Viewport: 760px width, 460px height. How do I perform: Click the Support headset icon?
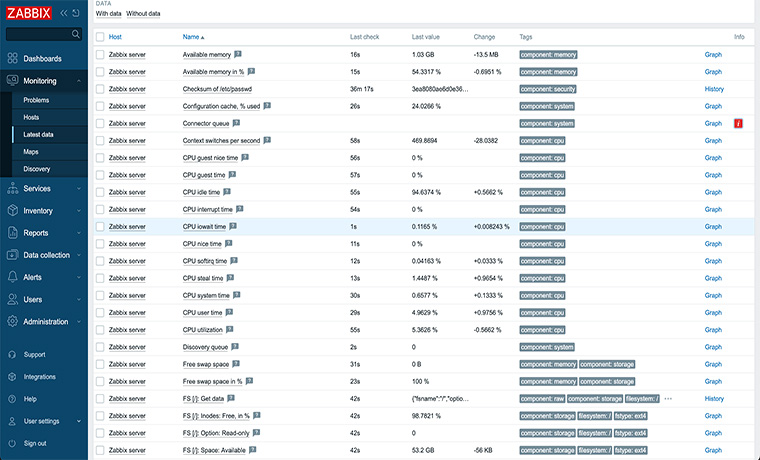tap(11, 355)
